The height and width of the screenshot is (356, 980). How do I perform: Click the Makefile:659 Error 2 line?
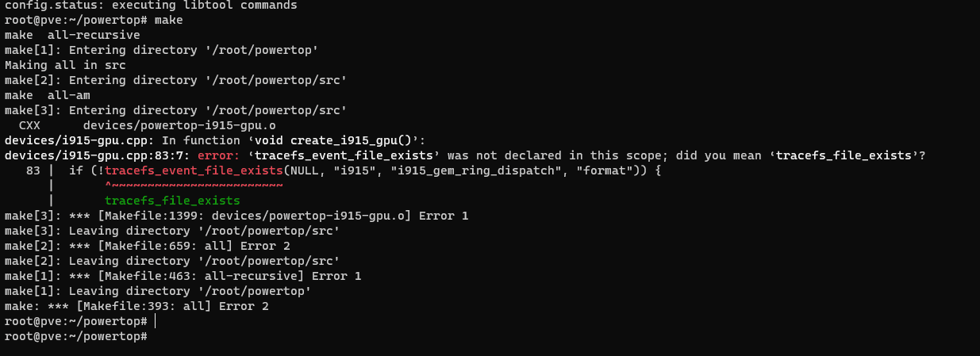point(141,246)
